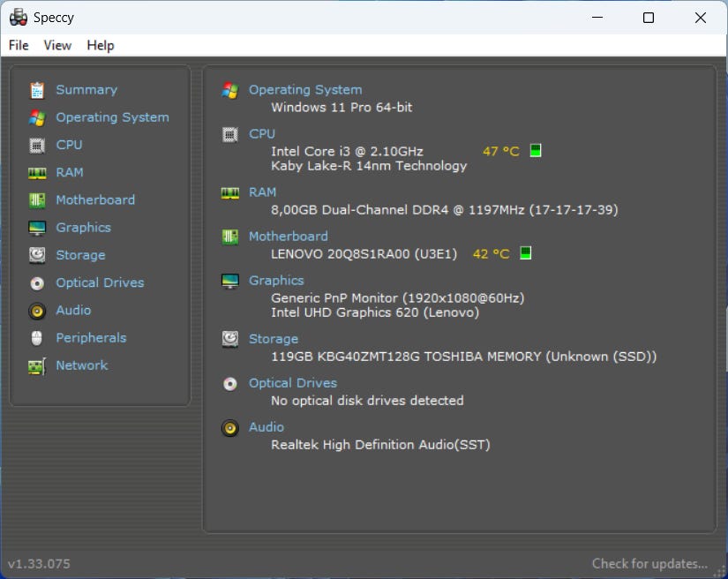728x579 pixels.
Task: Click the Summary clipboard icon in sidebar
Action: 37,90
